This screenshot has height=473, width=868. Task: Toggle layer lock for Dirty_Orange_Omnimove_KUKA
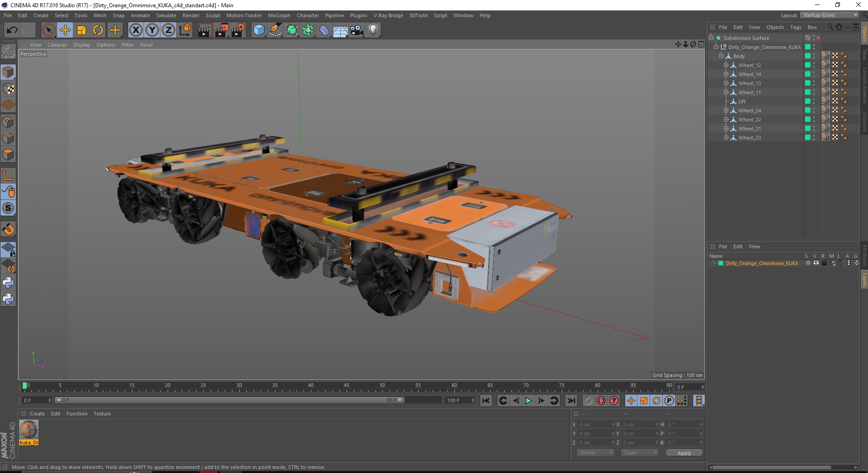pos(840,263)
